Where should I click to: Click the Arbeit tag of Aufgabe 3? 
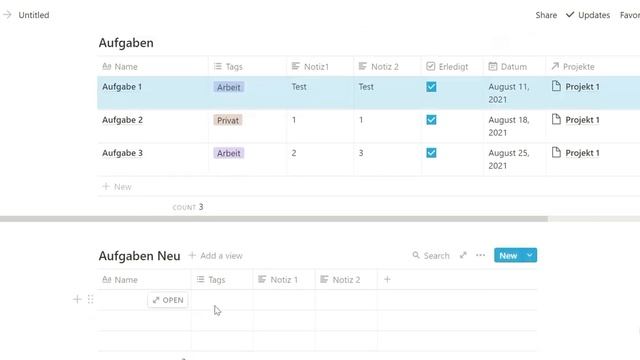(229, 153)
